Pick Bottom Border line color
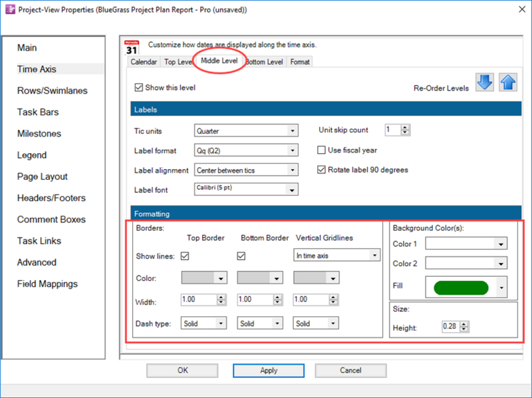This screenshot has height=398, width=532. [260, 278]
